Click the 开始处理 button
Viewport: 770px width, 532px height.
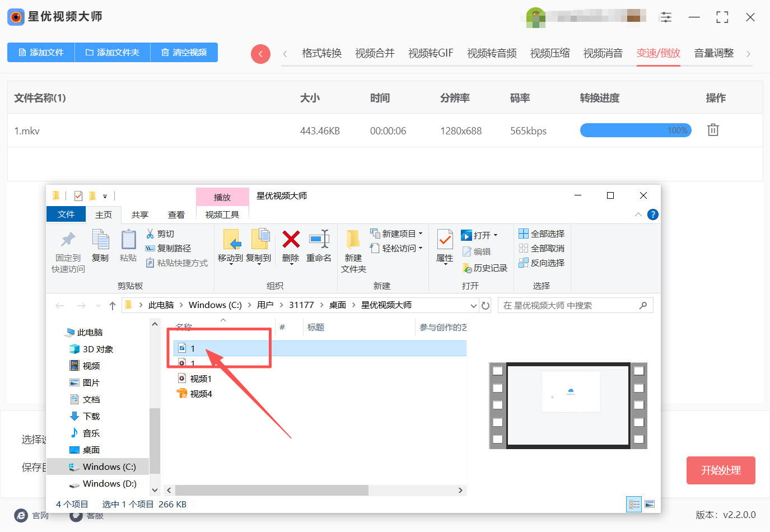point(721,470)
